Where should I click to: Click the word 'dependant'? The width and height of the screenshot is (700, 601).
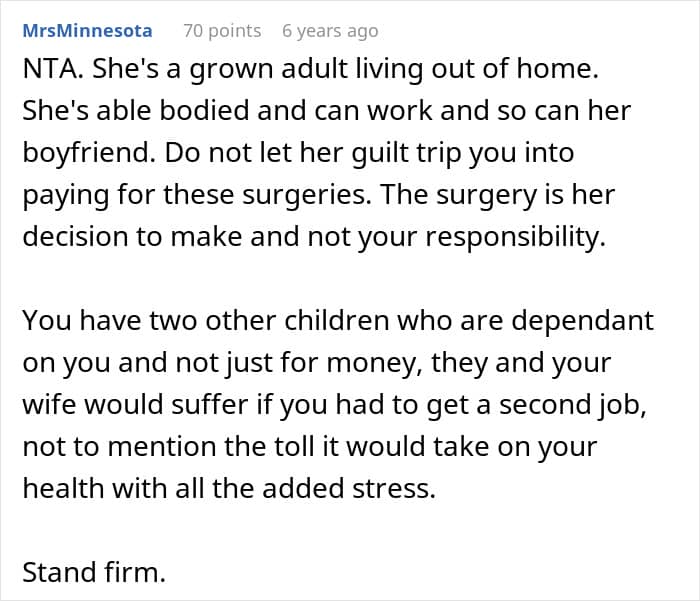[582, 321]
